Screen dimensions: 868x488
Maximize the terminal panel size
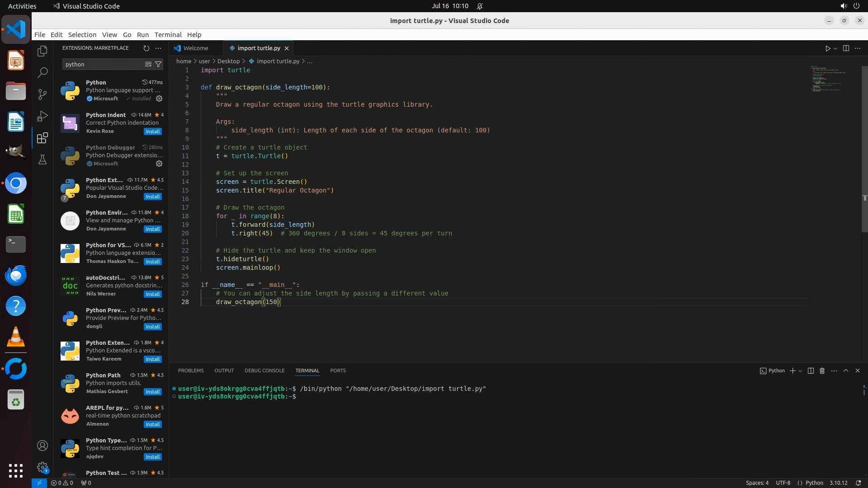point(846,371)
